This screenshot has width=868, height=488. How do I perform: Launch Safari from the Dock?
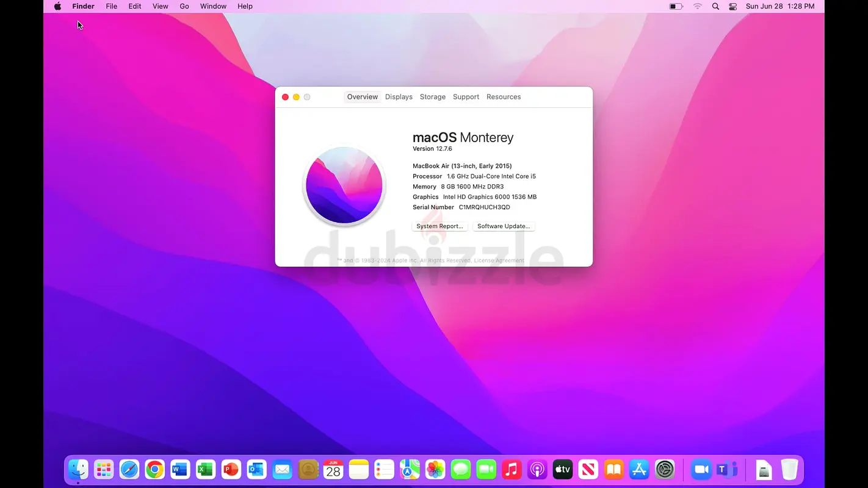click(x=129, y=469)
